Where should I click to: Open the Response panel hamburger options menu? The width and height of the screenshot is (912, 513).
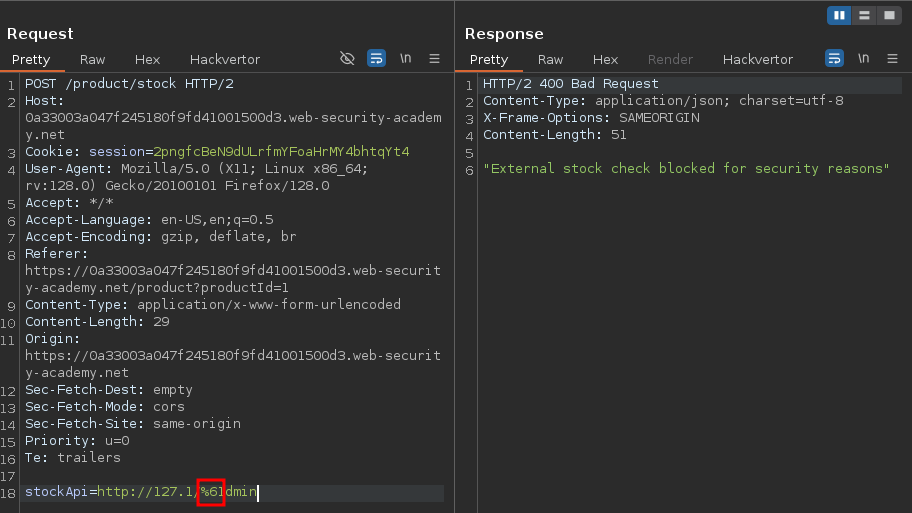[892, 59]
